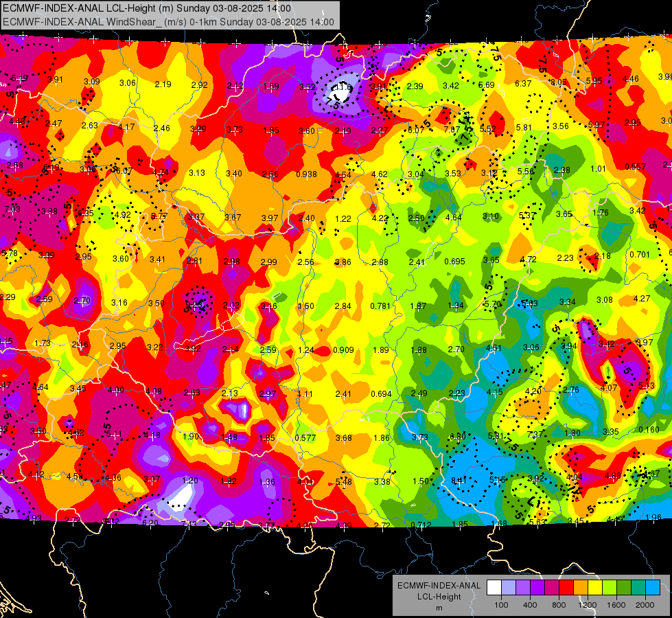Click the wind shear value 5.69

(x=487, y=85)
